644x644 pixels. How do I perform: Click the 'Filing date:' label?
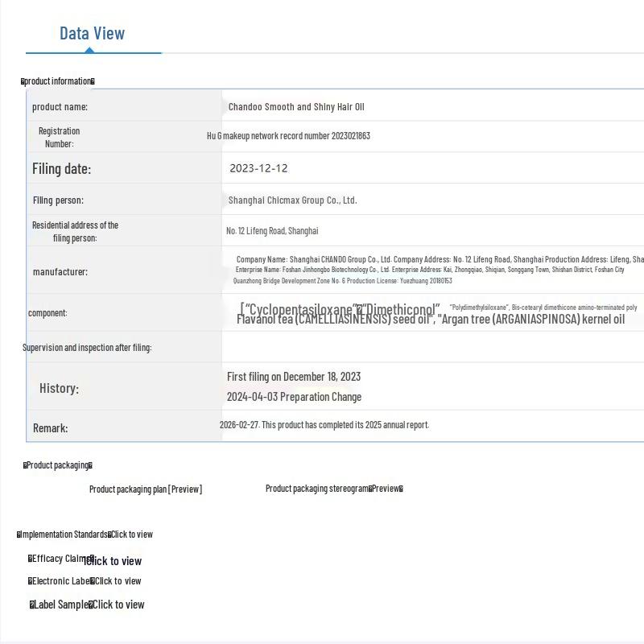62,169
